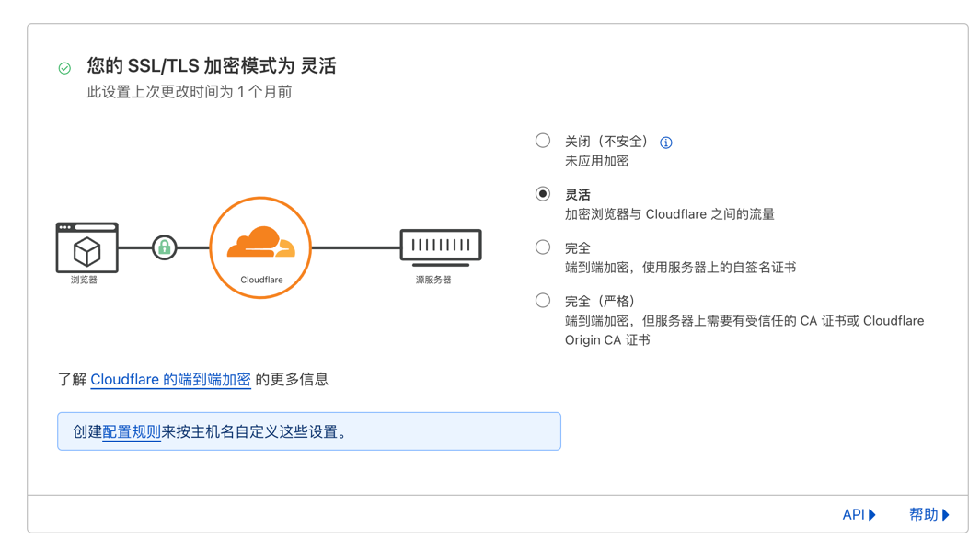
Task: Click the arrow icon beside API
Action: [870, 514]
